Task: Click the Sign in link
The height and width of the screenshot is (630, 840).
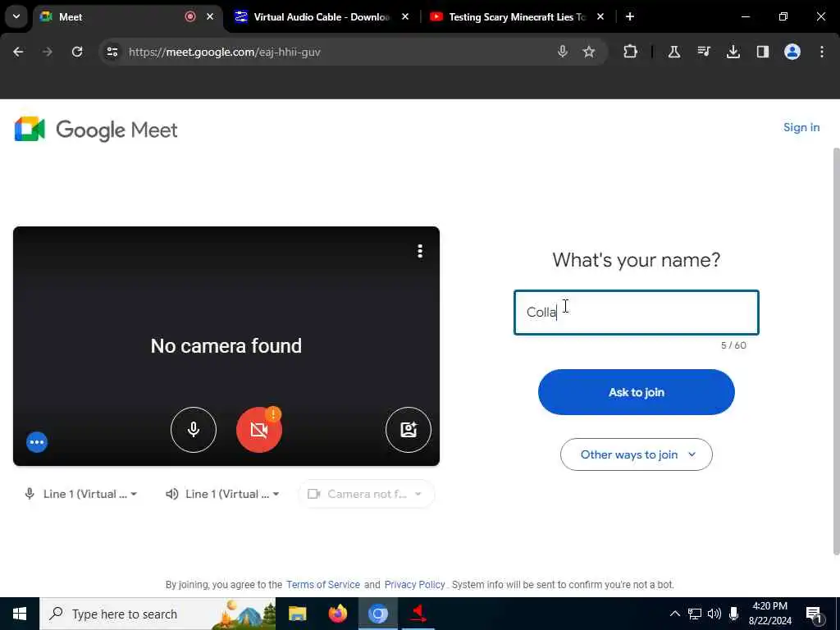Action: 801,127
